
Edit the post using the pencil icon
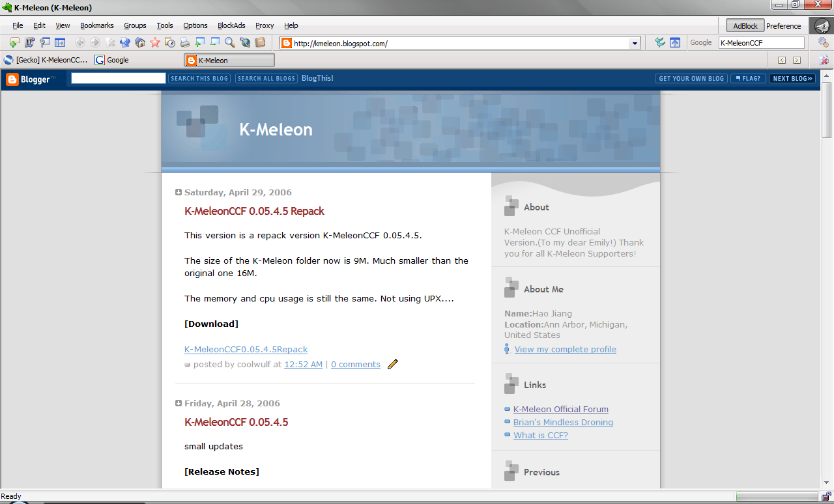pyautogui.click(x=392, y=364)
